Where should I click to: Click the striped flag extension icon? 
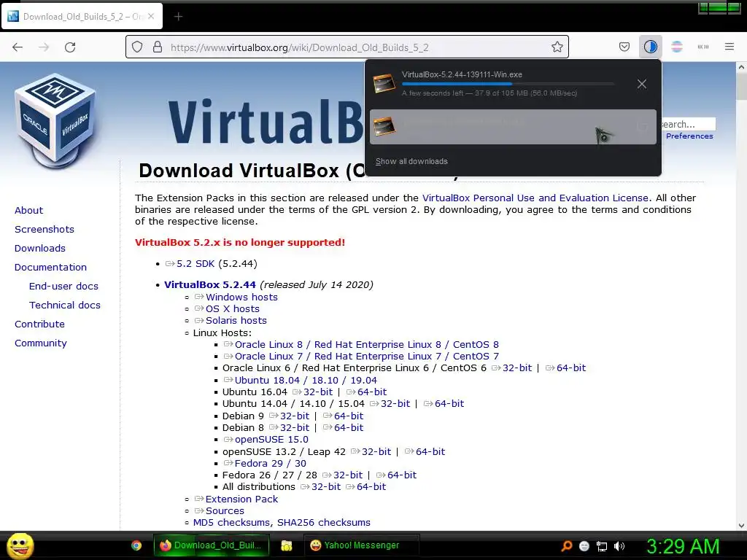click(x=676, y=47)
